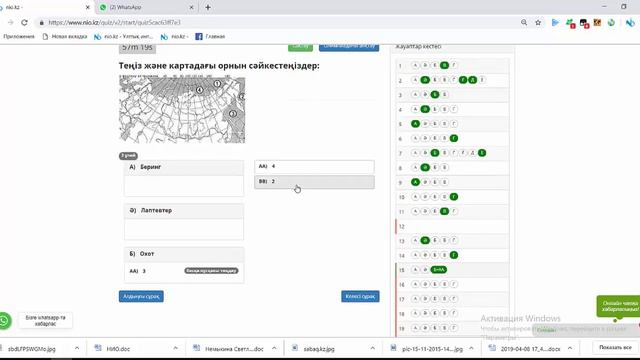The image size is (640, 360).
Task: Click the blue profile icon at toolbar end
Action: pos(631,22)
